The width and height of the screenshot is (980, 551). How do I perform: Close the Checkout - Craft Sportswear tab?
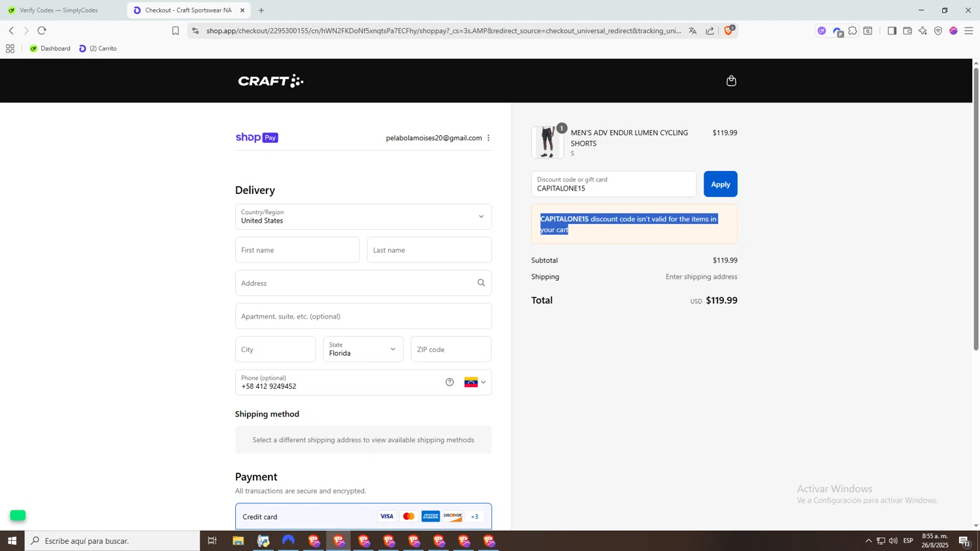pos(242,10)
